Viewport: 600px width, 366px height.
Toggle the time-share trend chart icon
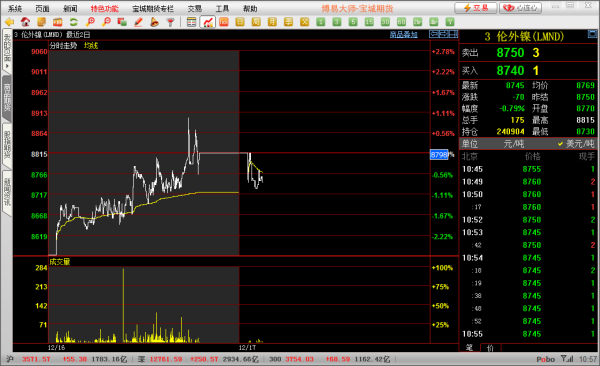(208, 22)
